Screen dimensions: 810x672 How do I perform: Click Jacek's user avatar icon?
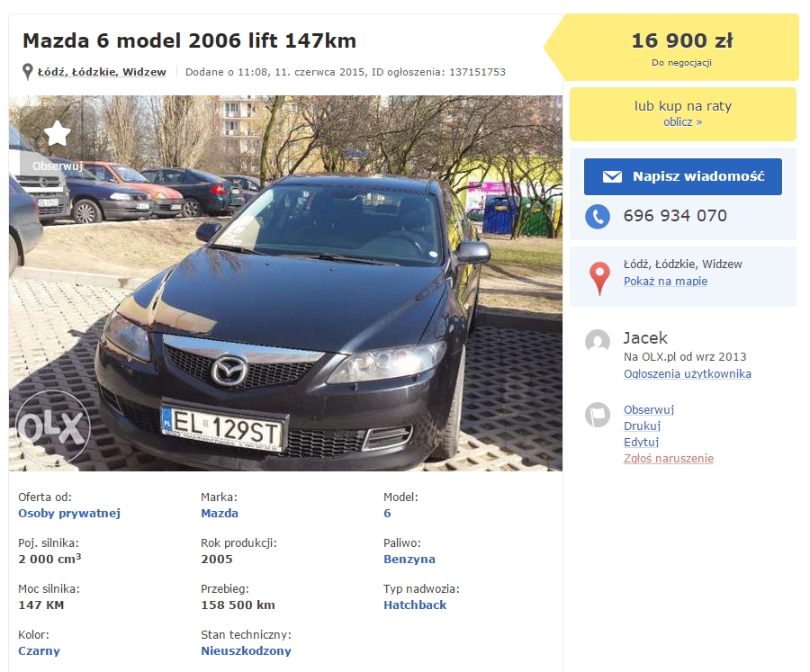(597, 342)
